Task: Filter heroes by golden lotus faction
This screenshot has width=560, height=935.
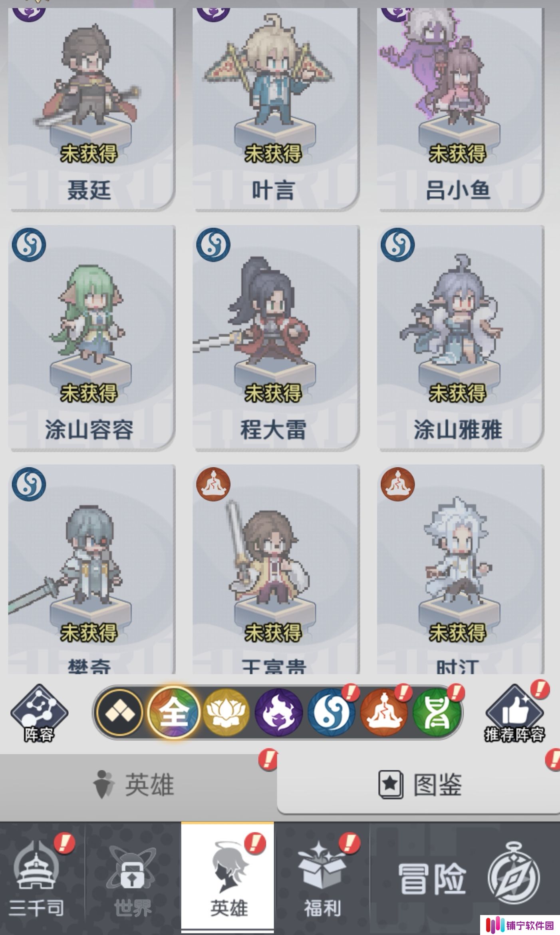Action: [x=226, y=713]
